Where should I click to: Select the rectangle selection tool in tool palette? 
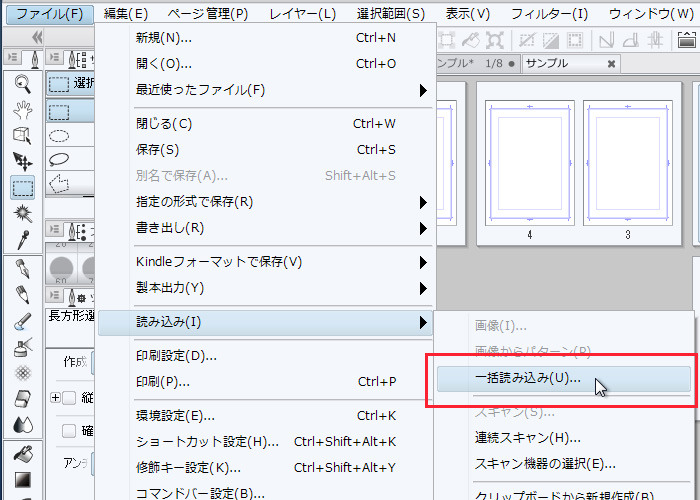(x=22, y=188)
